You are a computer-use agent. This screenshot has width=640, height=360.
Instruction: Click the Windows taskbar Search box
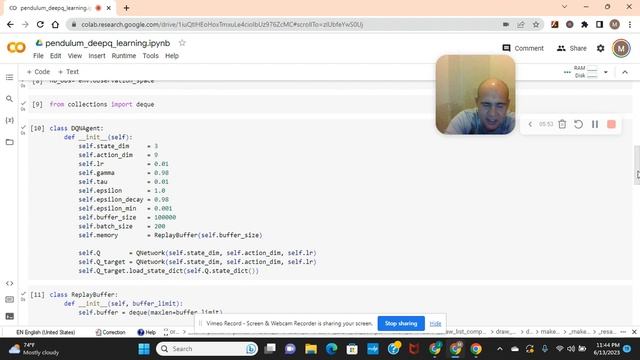click(x=207, y=349)
